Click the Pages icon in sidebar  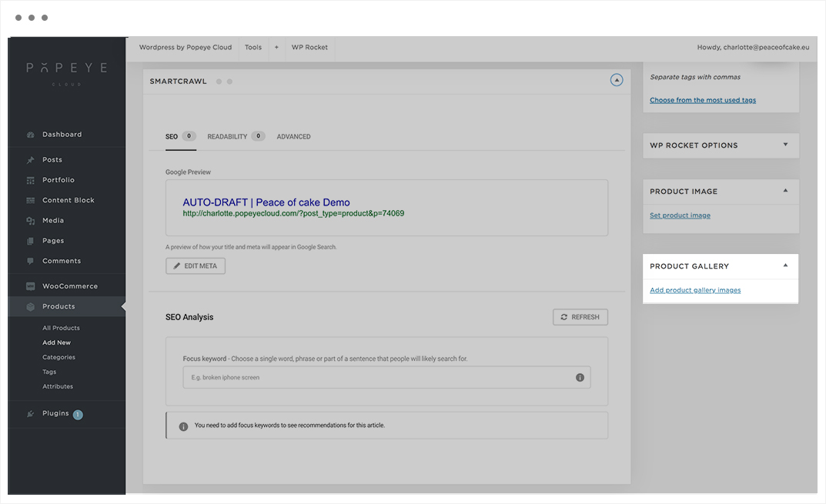(x=31, y=241)
